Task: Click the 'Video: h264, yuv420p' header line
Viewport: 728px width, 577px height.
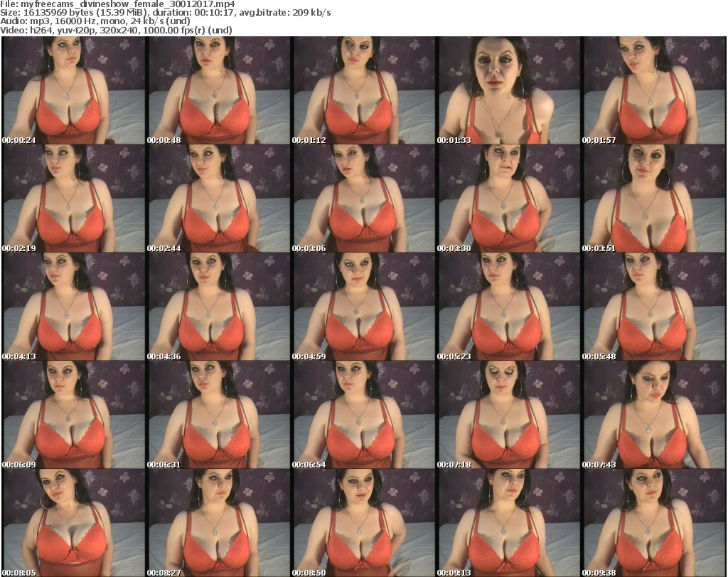Action: point(116,30)
